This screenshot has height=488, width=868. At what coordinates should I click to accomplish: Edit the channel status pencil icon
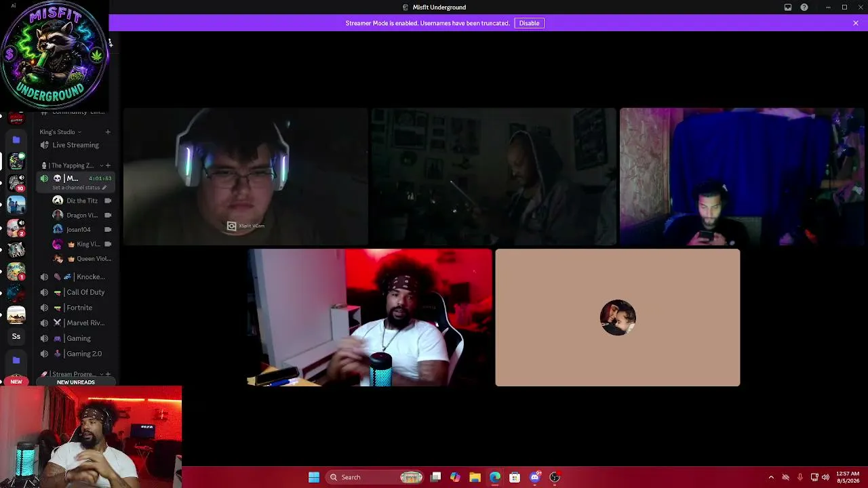(104, 188)
